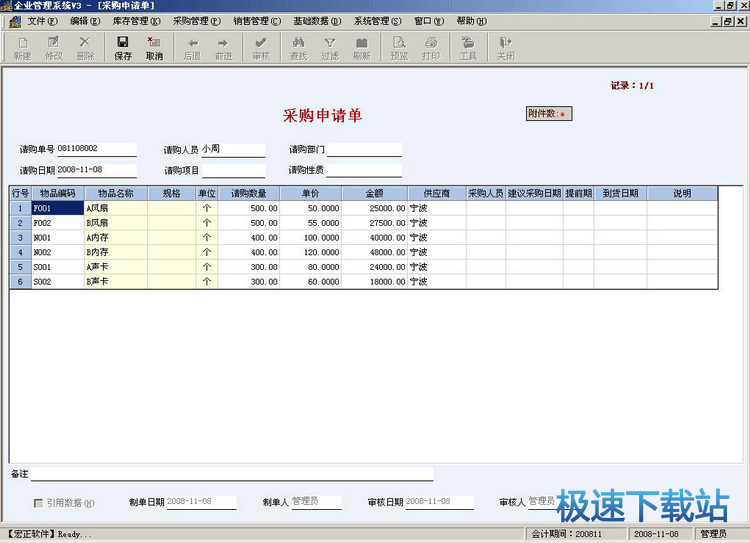This screenshot has width=750, height=543.
Task: Click the 建议采购日期 column header
Action: tap(534, 193)
